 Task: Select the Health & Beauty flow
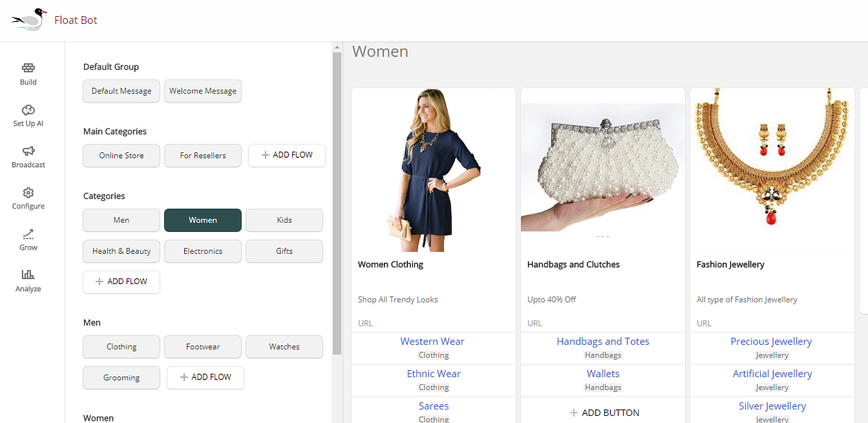(121, 251)
